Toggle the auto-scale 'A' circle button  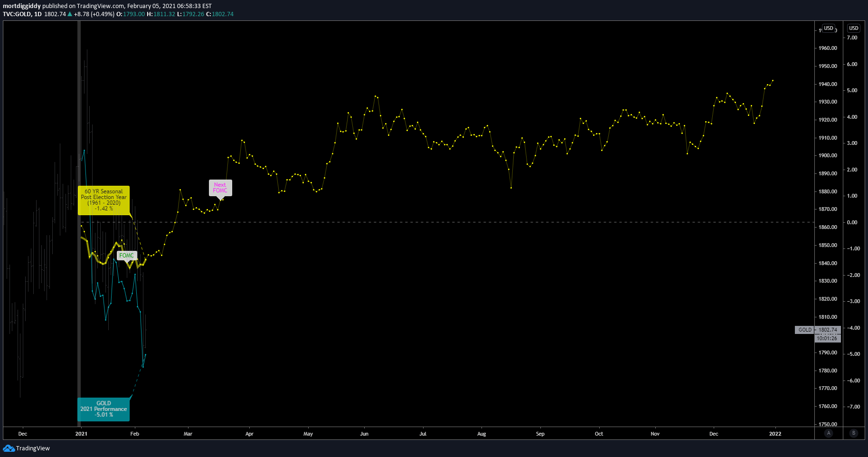tap(829, 433)
